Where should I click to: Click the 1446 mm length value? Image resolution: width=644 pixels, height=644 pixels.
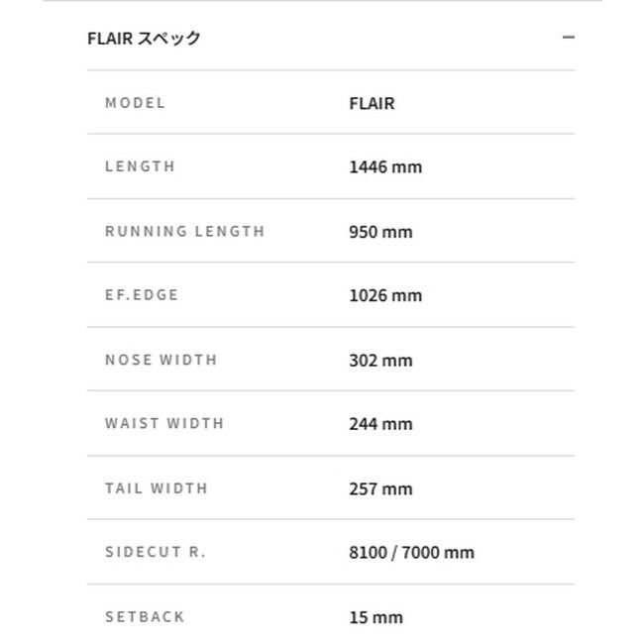point(385,166)
